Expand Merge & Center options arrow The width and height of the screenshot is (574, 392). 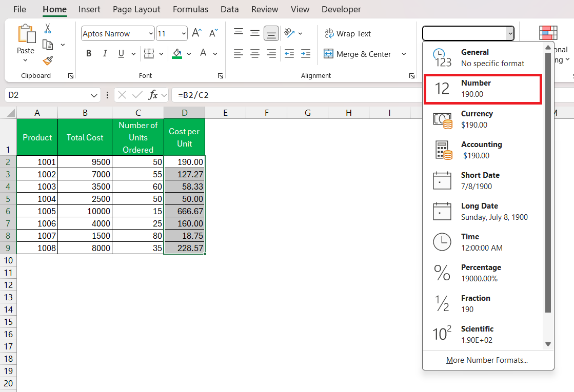404,54
